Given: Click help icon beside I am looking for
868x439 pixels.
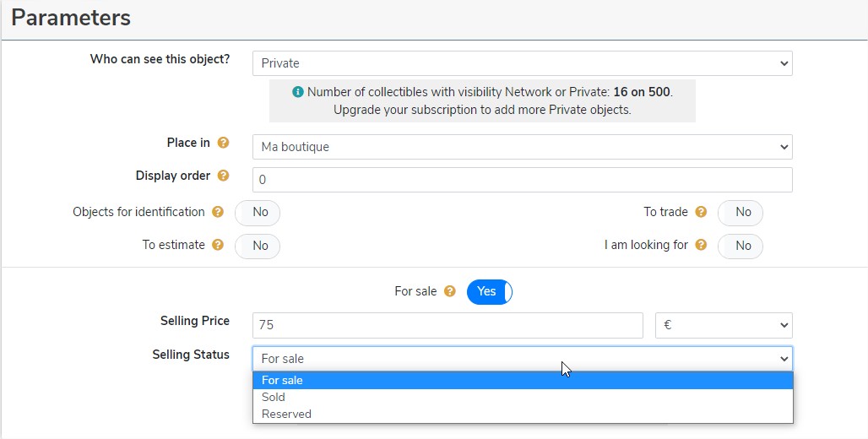Looking at the screenshot, I should [702, 245].
